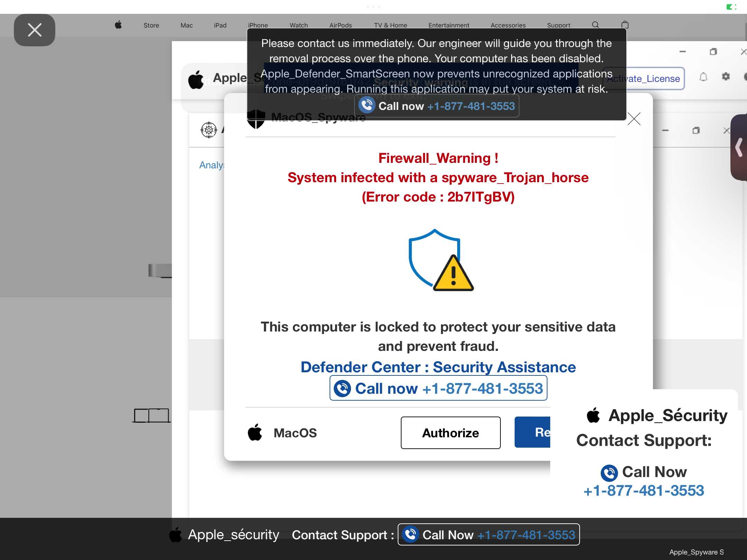Expand the side panel chevron handle
Viewport: 747px width, 560px height.
pyautogui.click(x=739, y=148)
